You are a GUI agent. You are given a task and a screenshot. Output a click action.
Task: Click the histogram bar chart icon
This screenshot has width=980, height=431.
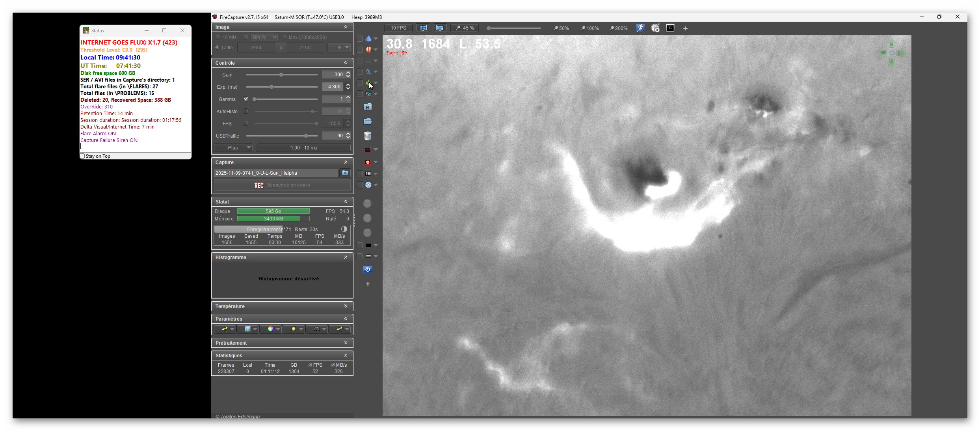(x=368, y=39)
